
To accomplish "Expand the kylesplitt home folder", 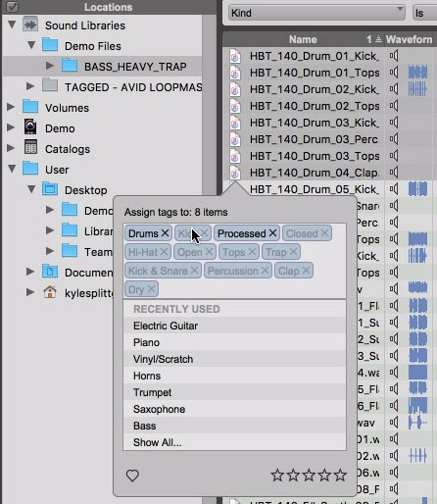I will 30,292.
